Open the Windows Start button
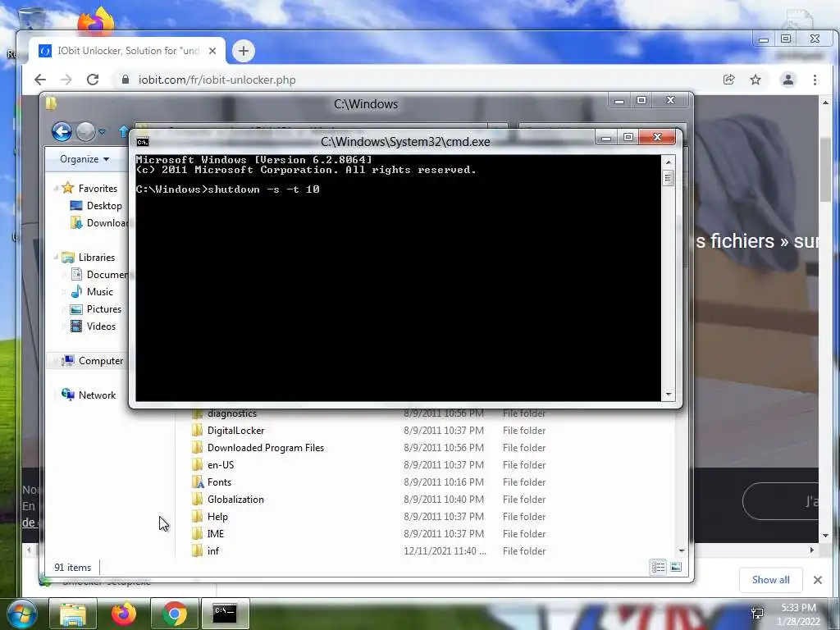This screenshot has height=630, width=840. [22, 614]
